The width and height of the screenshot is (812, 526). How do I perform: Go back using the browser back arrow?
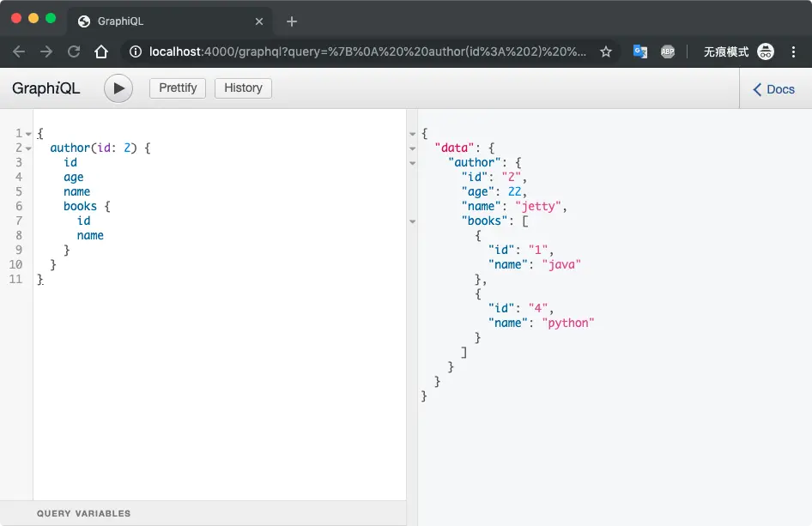(x=19, y=51)
